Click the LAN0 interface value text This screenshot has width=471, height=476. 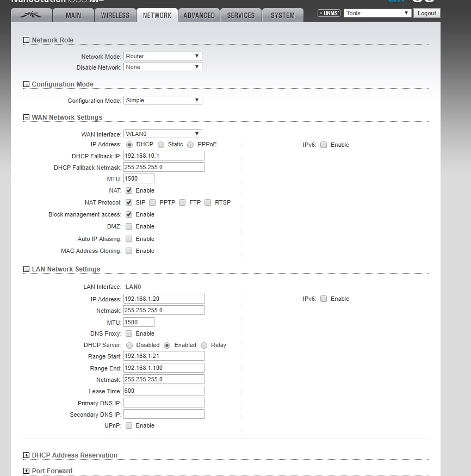[x=133, y=287]
